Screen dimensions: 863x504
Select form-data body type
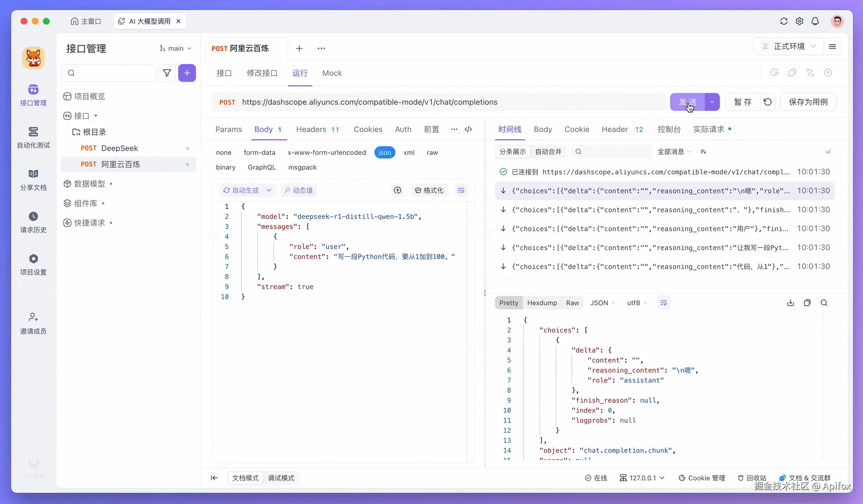(x=259, y=153)
